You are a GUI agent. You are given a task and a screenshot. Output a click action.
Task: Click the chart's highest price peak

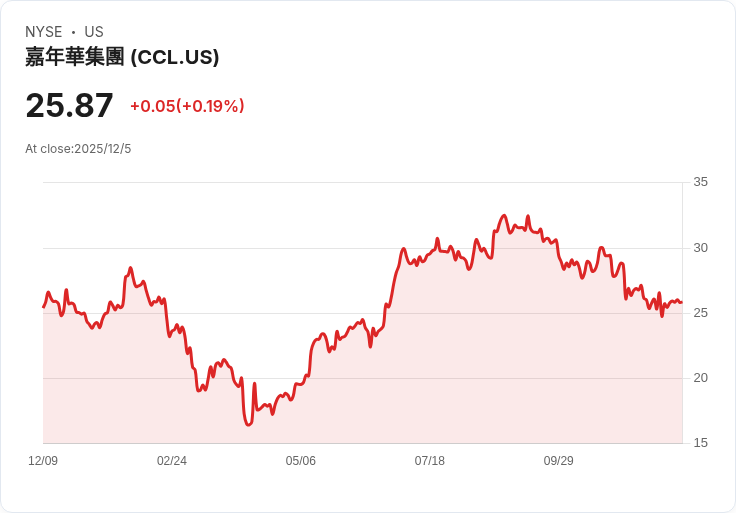(505, 215)
